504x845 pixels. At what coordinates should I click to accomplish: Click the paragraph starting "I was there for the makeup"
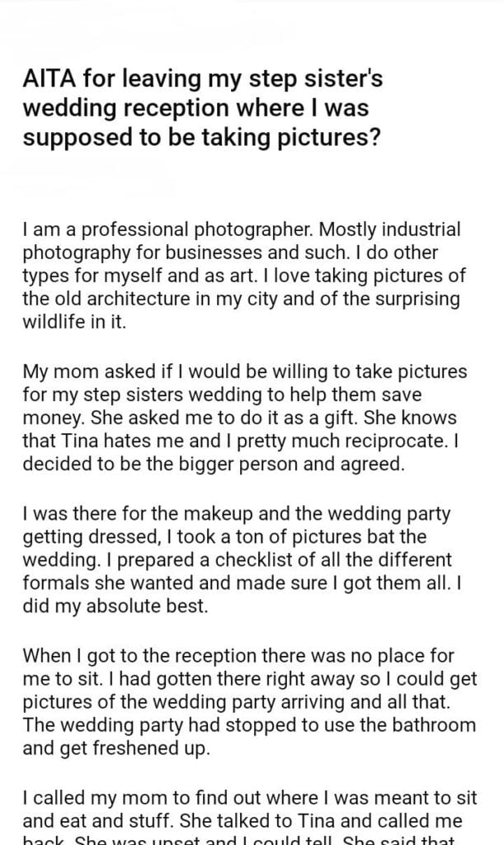[238, 560]
